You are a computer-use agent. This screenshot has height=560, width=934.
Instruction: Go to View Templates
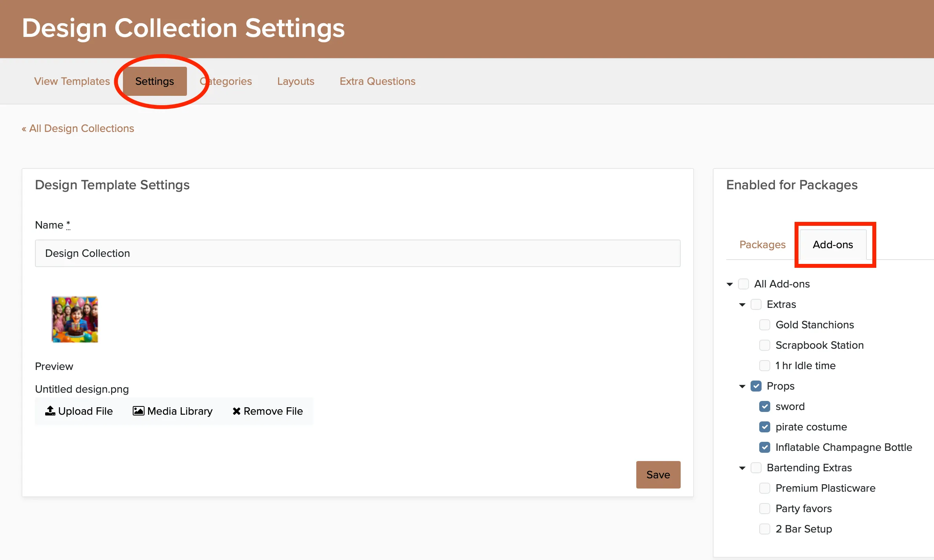tap(72, 81)
